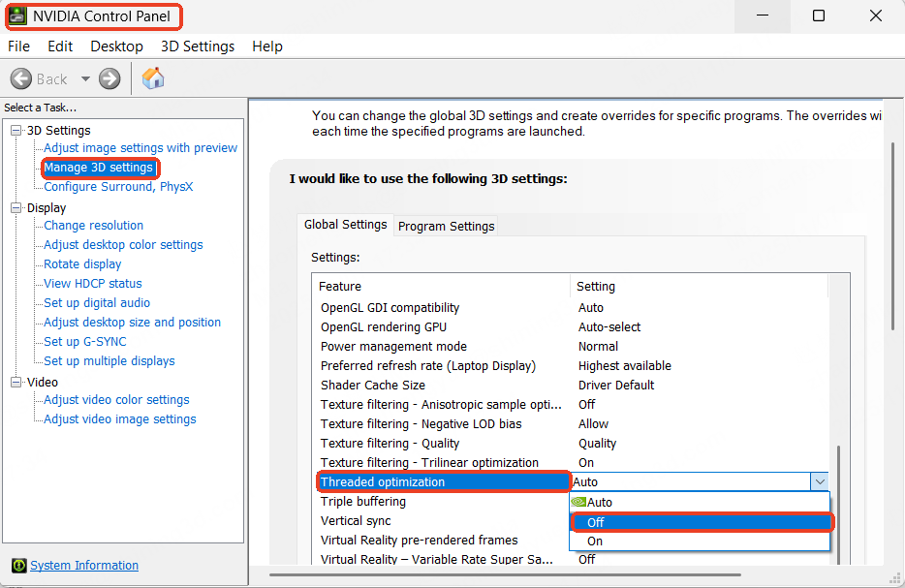Open Adjust image settings with preview
This screenshot has width=905, height=588.
point(140,147)
